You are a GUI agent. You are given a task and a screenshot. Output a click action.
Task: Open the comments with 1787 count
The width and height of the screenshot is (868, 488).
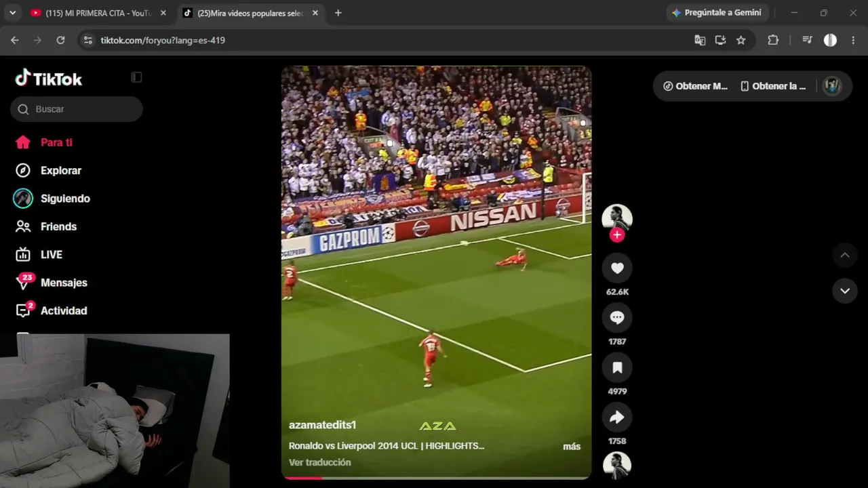point(617,318)
